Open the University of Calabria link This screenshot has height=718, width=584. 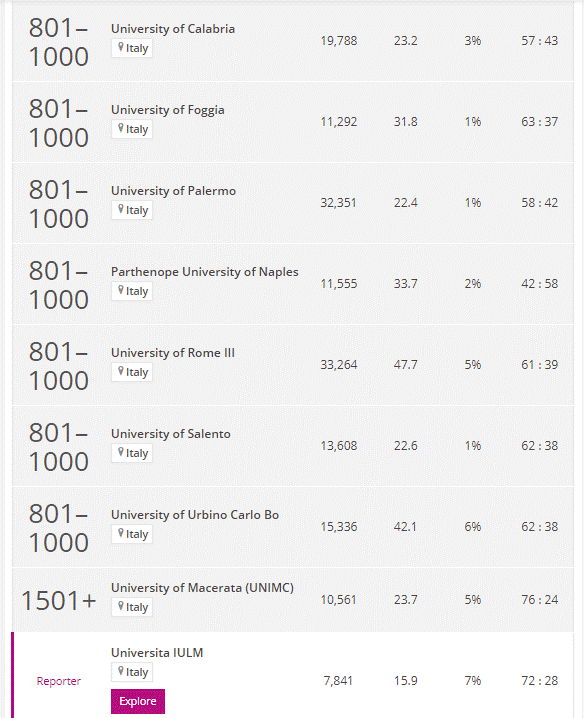point(173,29)
